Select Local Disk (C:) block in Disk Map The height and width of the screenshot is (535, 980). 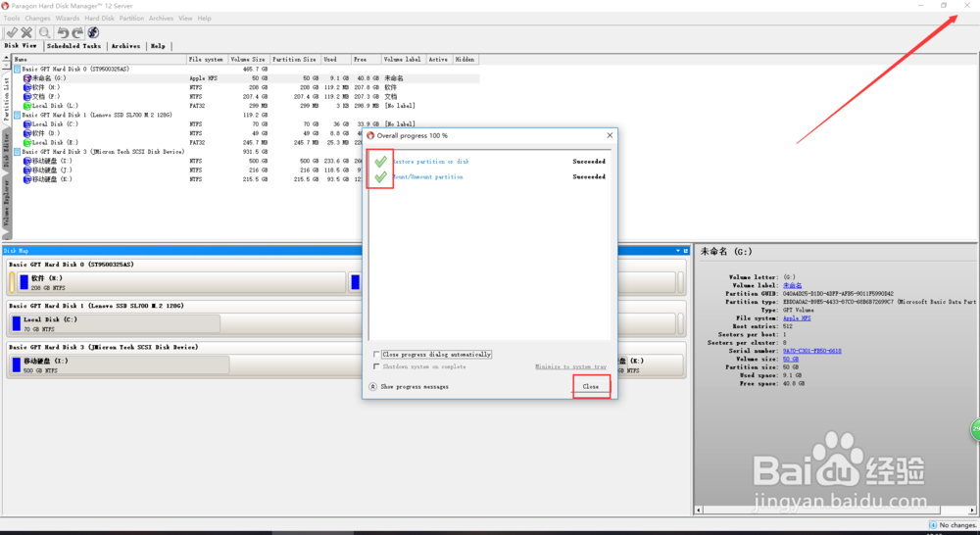pyautogui.click(x=115, y=323)
